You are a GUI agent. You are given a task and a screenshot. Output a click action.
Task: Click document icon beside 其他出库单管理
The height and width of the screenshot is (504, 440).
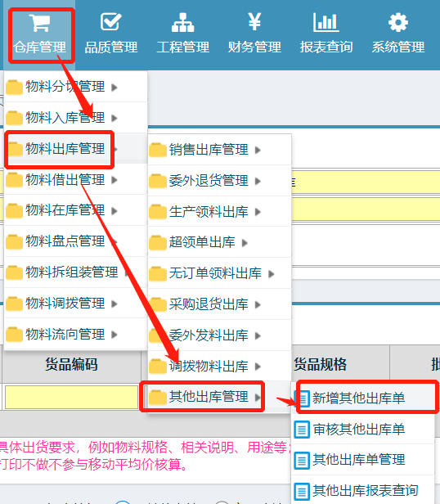coord(302,461)
